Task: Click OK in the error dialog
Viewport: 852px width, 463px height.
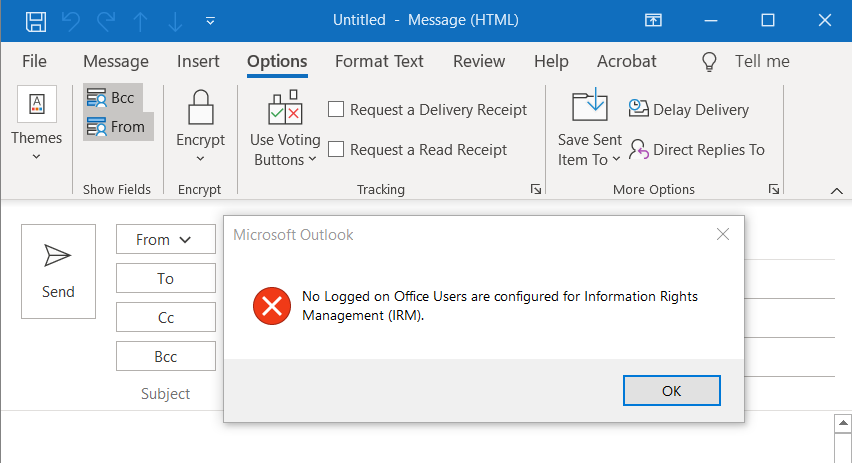Action: [672, 391]
